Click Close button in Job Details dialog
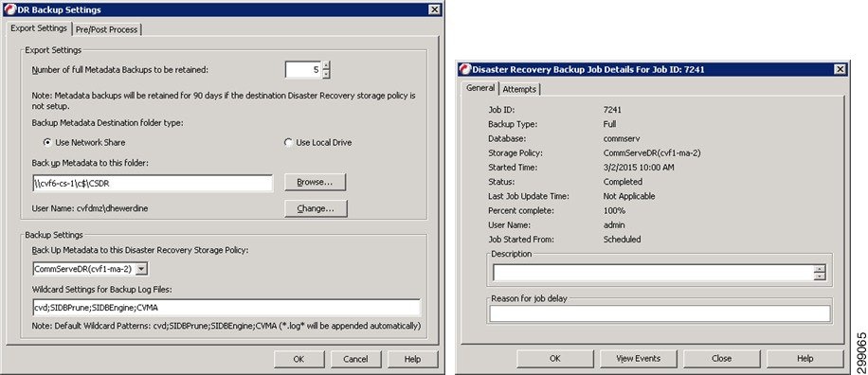 721,358
